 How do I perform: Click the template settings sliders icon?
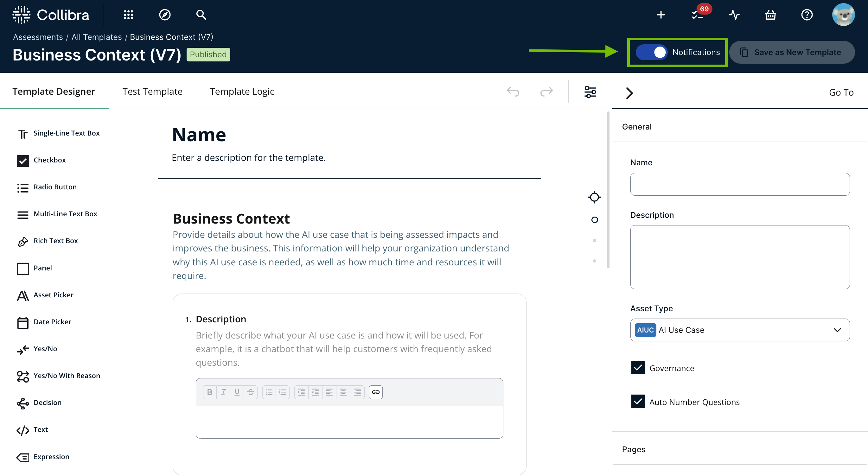tap(590, 92)
